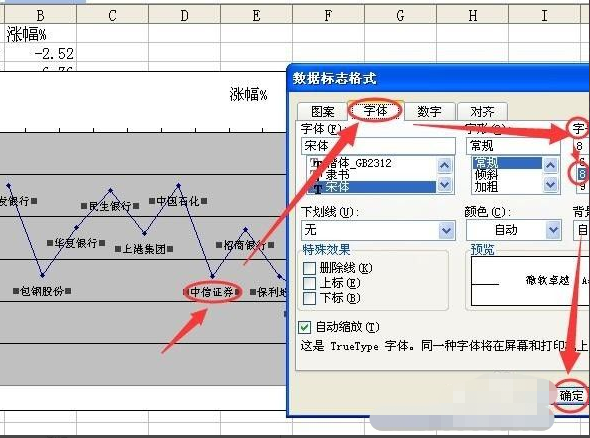Click the 确定 button
Image resolution: width=590 pixels, height=438 pixels.
[571, 396]
